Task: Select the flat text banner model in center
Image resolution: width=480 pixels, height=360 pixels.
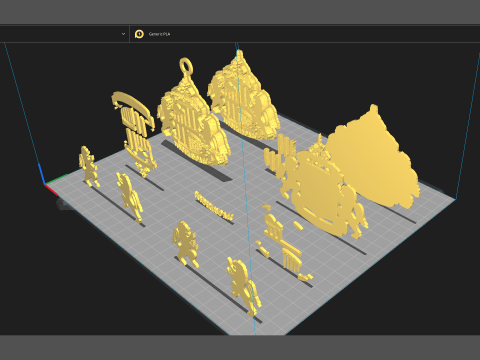Action: pos(214,206)
